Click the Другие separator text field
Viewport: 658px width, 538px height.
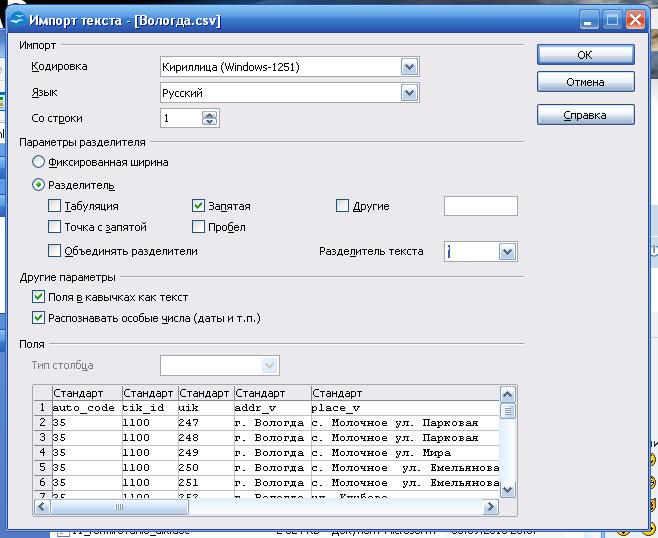481,206
